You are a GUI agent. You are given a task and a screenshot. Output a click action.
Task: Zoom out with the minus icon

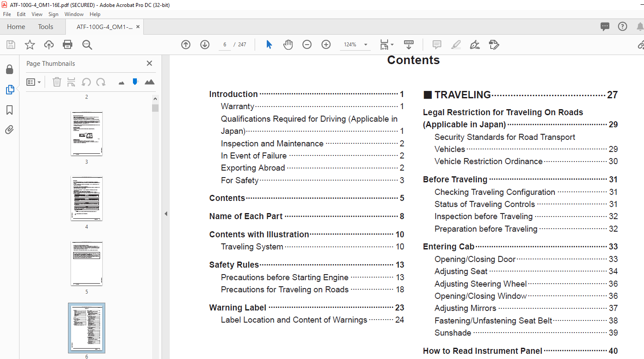pos(307,45)
